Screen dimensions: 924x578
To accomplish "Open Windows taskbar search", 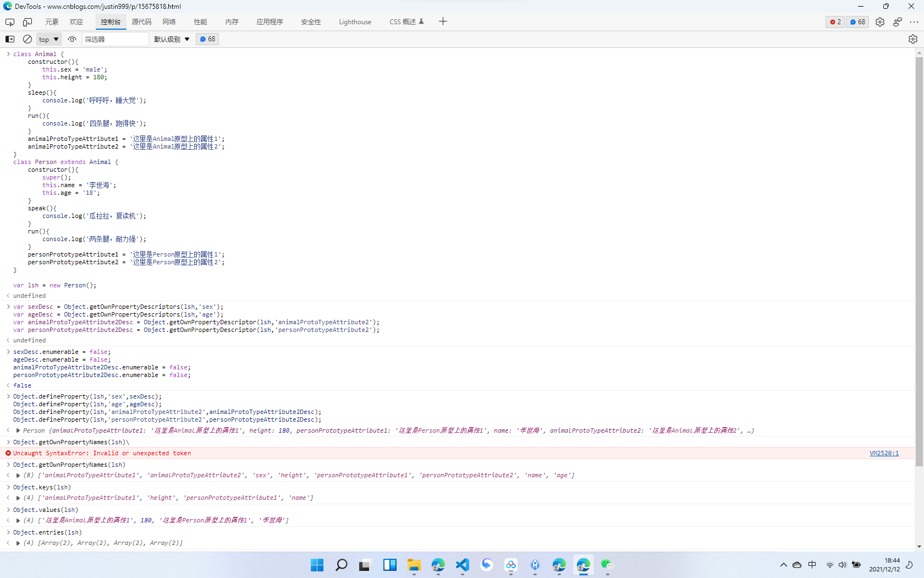I will click(341, 565).
